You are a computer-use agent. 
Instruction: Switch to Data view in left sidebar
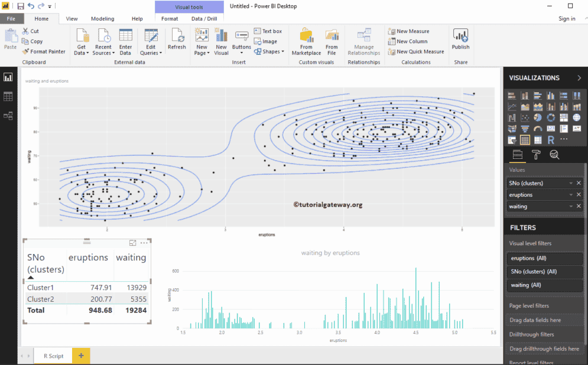pyautogui.click(x=8, y=96)
